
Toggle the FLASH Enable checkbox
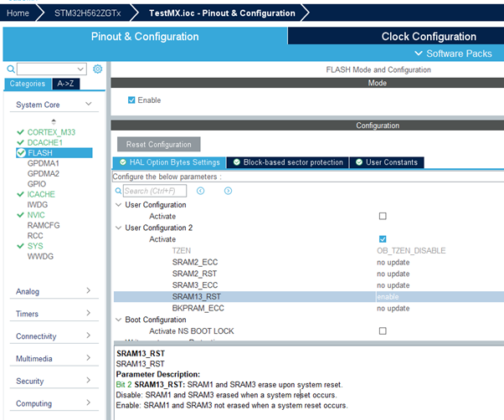[x=131, y=100]
